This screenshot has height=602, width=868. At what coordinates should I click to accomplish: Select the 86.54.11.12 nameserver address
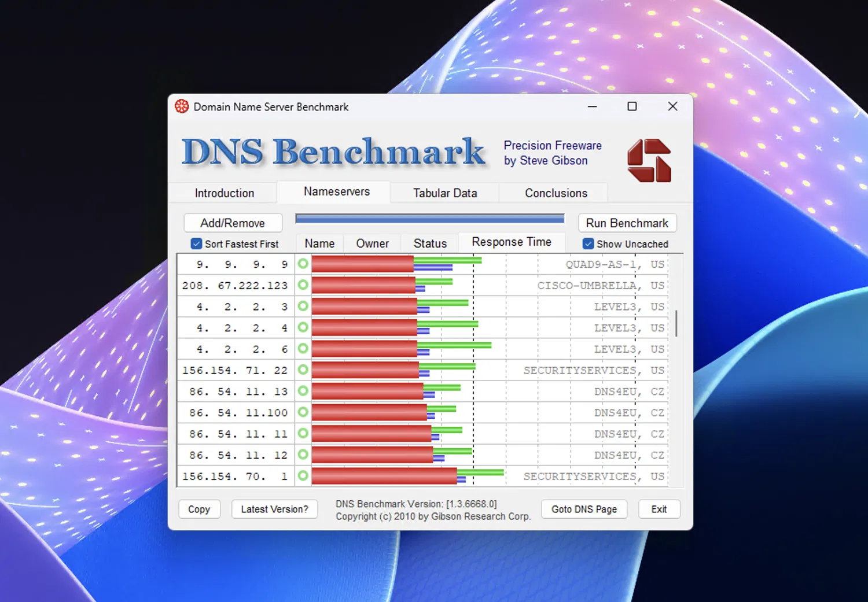(238, 455)
